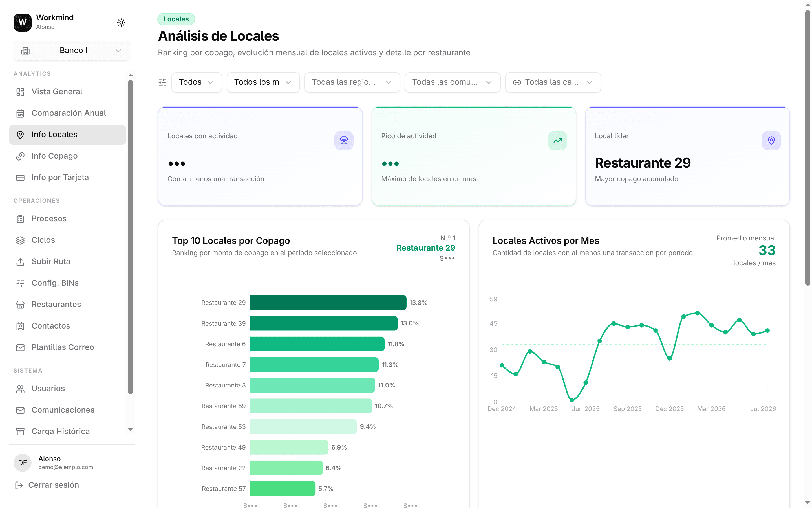Click the Plantillas Correo envelope icon
This screenshot has width=812, height=508.
pyautogui.click(x=21, y=348)
